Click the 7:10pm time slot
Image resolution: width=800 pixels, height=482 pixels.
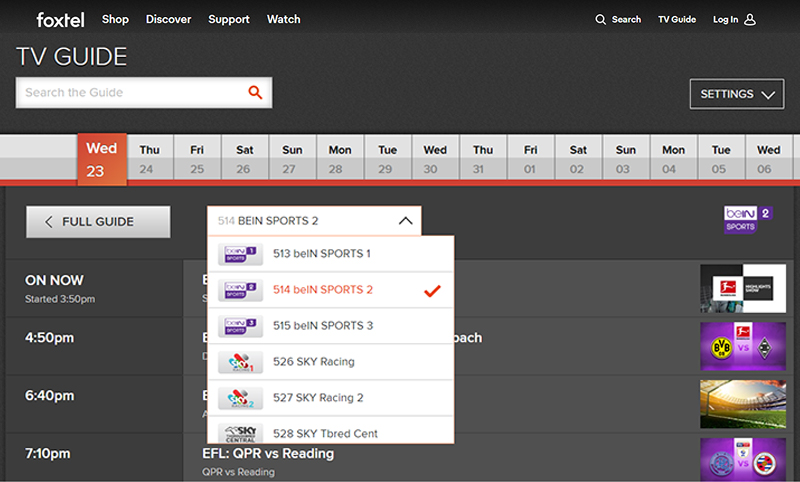47,453
